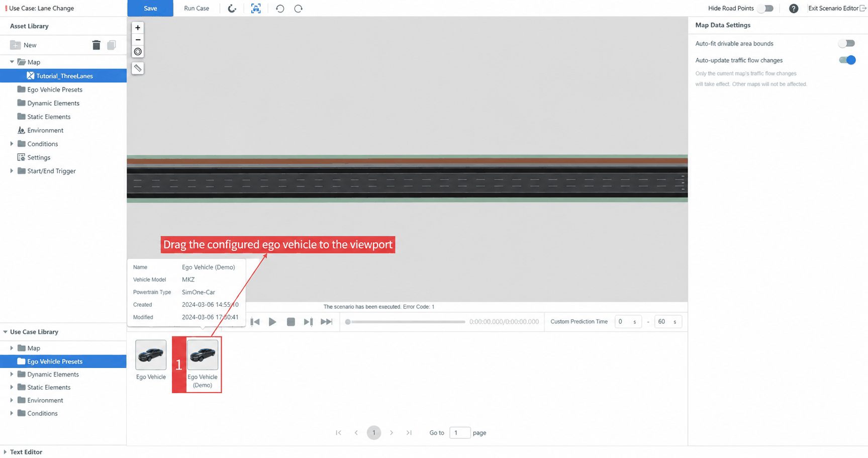The height and width of the screenshot is (458, 868).
Task: Zoom in with the plus button
Action: click(x=138, y=28)
